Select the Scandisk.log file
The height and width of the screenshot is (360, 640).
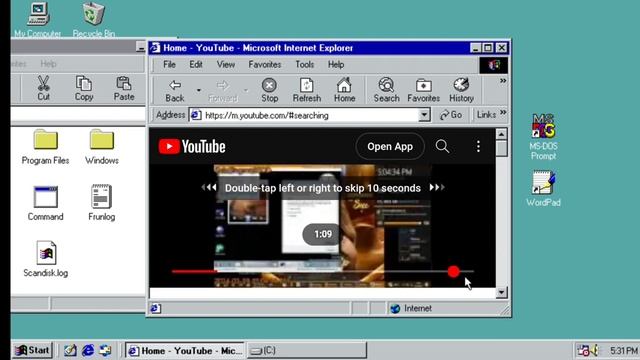45,259
